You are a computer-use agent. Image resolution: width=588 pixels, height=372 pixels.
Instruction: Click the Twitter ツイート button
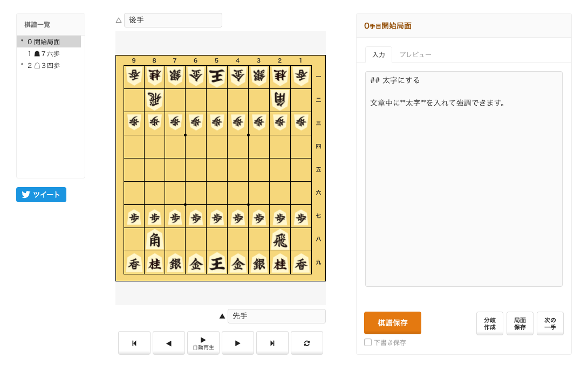click(41, 195)
